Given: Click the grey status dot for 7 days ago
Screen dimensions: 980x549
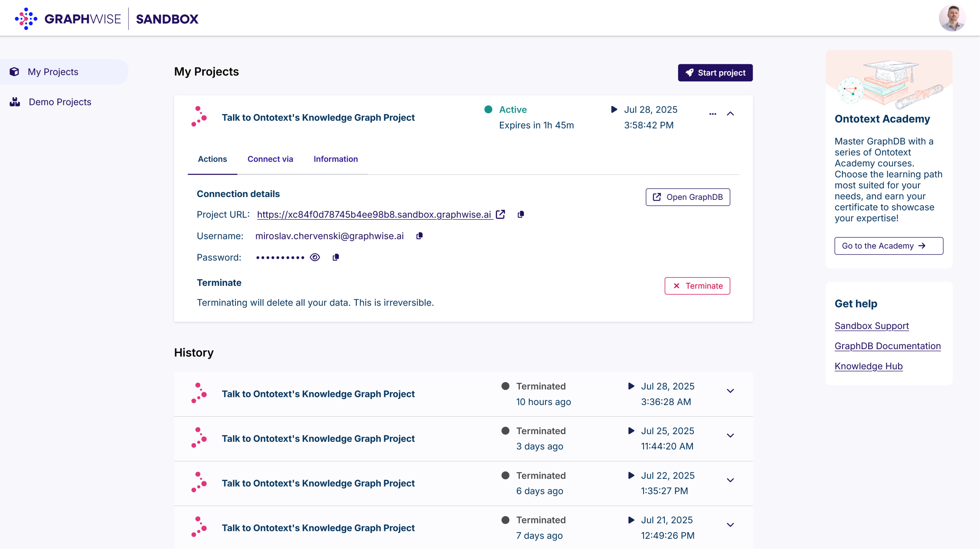Looking at the screenshot, I should 505,520.
